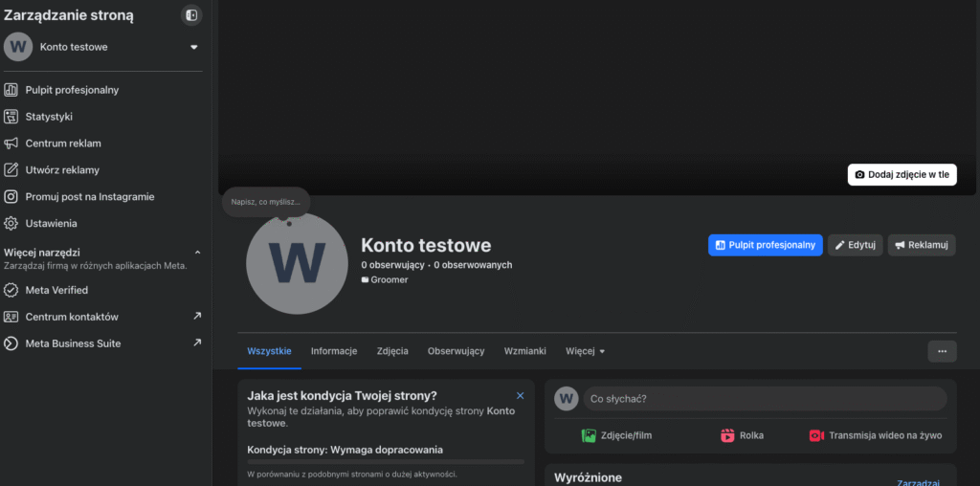The image size is (980, 486).
Task: Click the sidebar Konto testowe W avatar
Action: 17,47
